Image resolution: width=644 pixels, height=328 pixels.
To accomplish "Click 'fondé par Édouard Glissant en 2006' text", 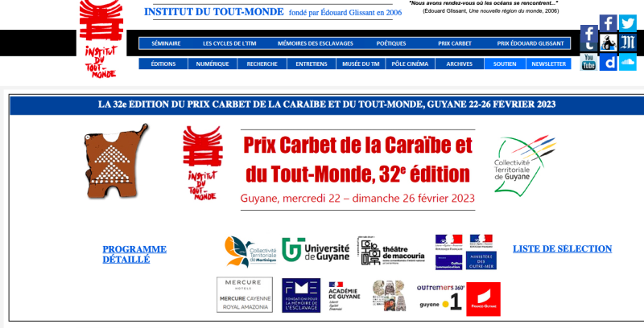I will click(x=345, y=13).
